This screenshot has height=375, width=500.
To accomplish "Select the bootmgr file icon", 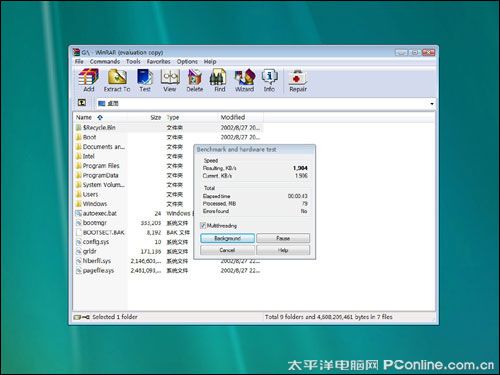I will 79,223.
